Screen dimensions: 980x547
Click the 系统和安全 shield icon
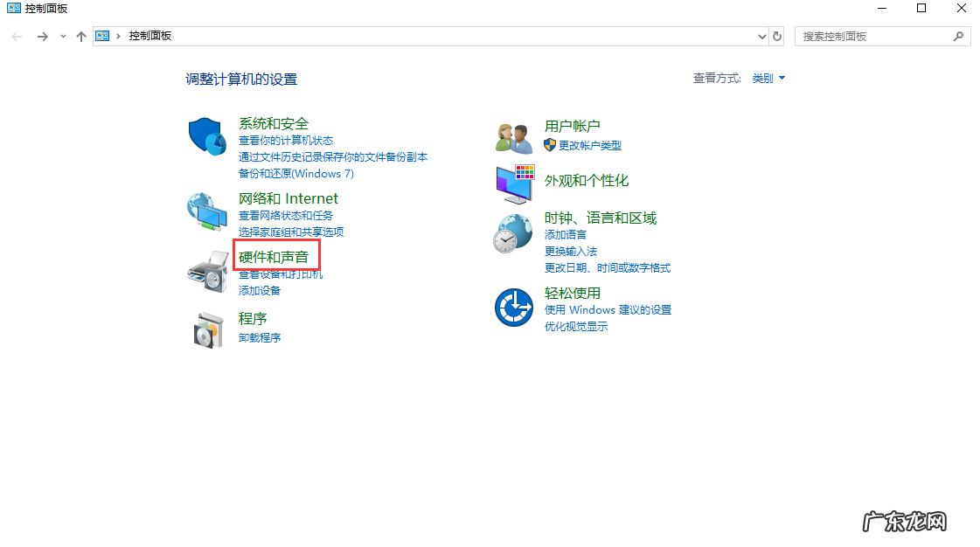pyautogui.click(x=207, y=135)
